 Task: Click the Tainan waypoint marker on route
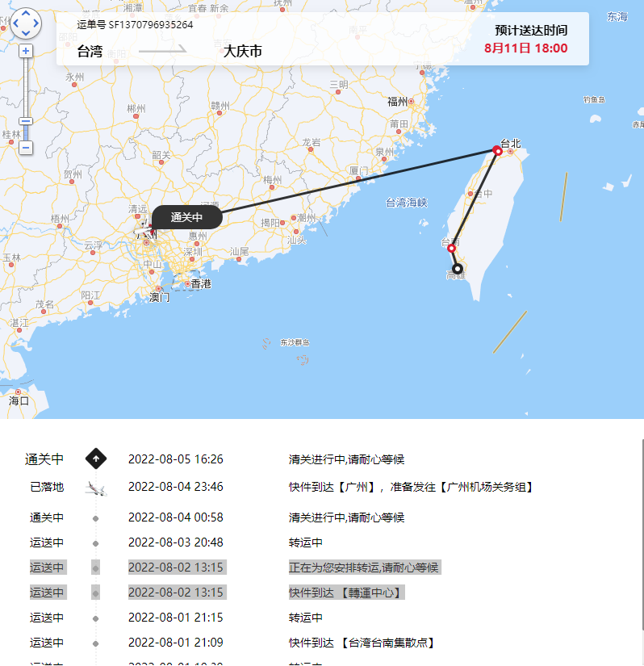click(452, 249)
